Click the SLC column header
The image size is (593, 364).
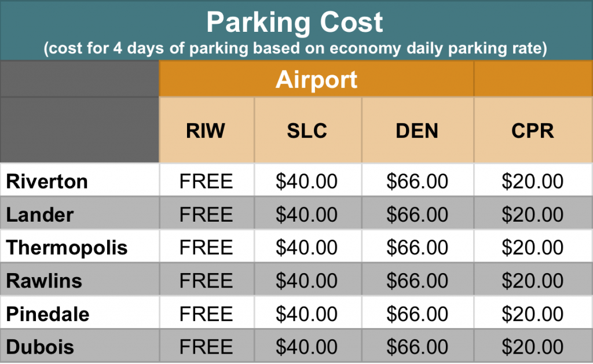[x=308, y=130]
